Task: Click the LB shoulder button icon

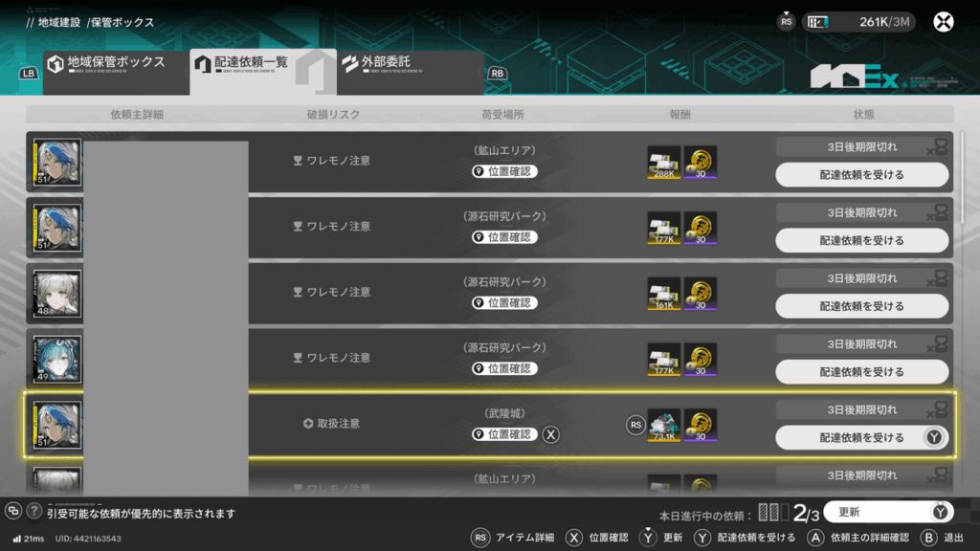Action: (x=29, y=73)
